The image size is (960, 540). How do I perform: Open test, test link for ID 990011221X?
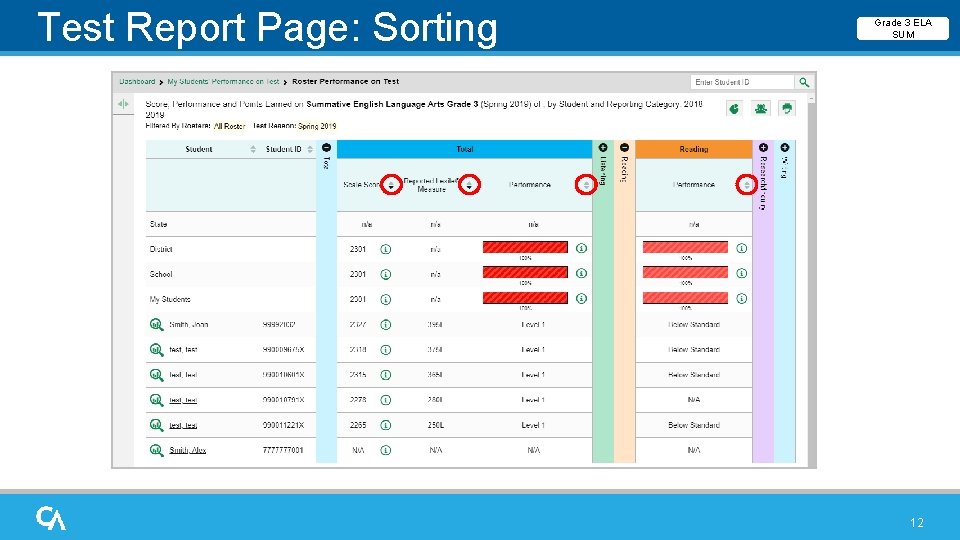[x=183, y=425]
